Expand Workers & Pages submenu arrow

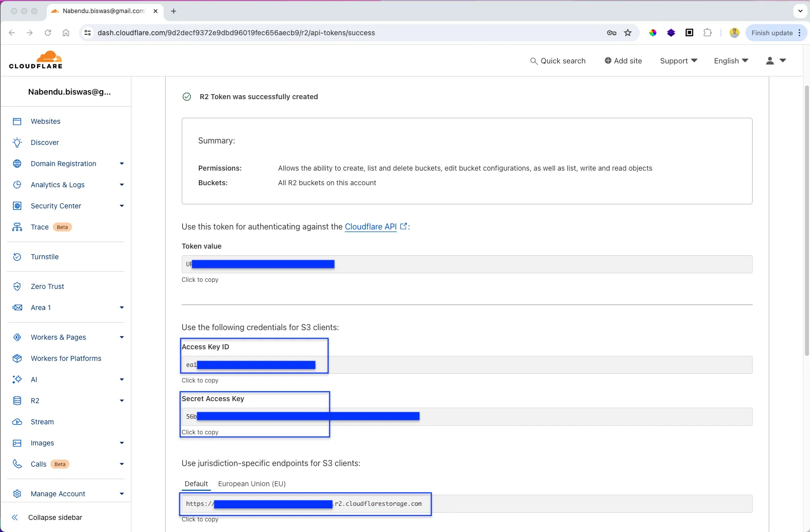point(121,337)
